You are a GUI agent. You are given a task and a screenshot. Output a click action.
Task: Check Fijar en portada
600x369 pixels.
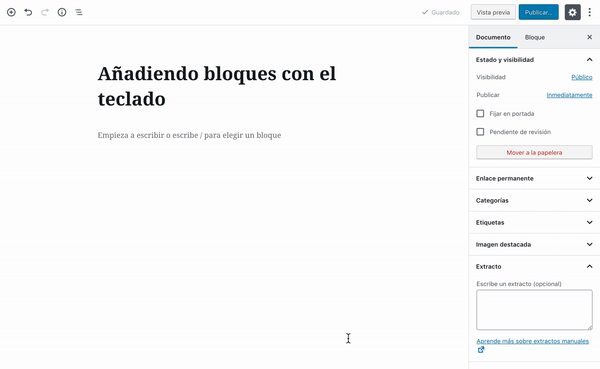pos(480,114)
